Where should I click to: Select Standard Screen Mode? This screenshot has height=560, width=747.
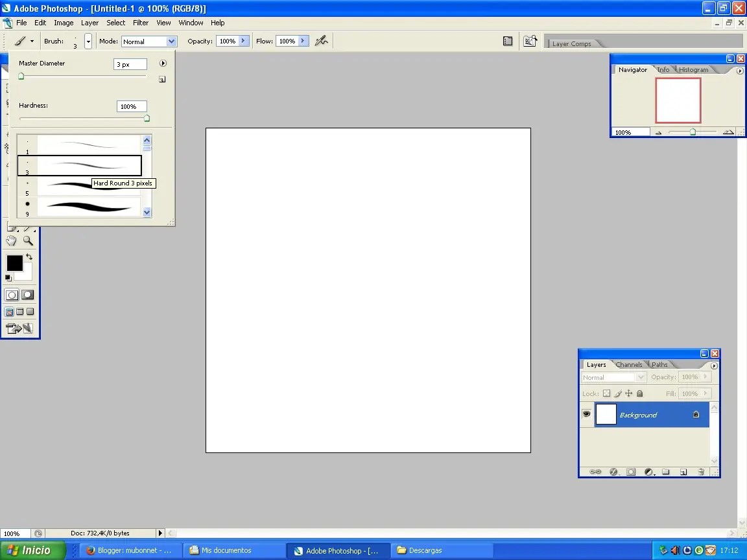click(x=9, y=312)
